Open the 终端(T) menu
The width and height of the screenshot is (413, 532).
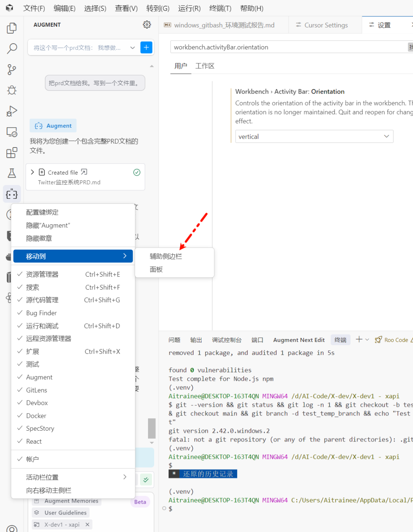coord(220,8)
